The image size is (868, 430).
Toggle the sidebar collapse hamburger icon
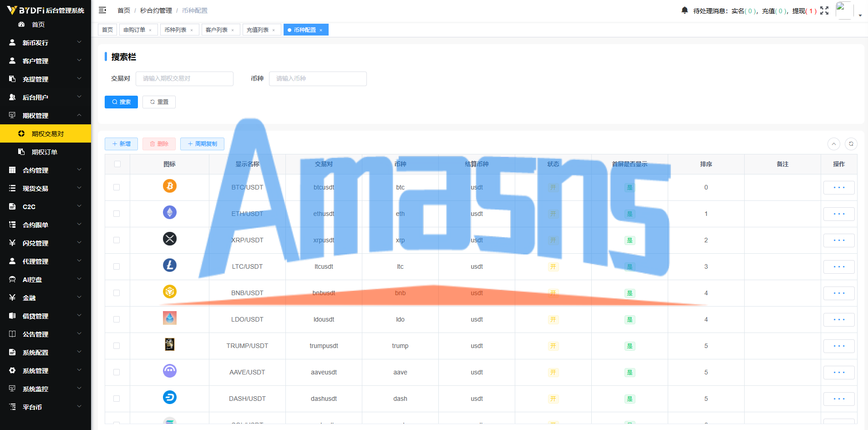[x=102, y=10]
